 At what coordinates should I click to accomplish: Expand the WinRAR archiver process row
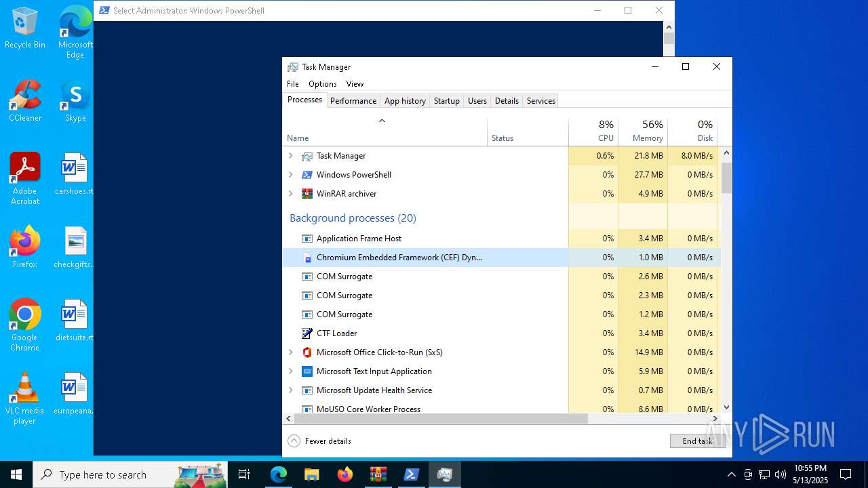291,194
